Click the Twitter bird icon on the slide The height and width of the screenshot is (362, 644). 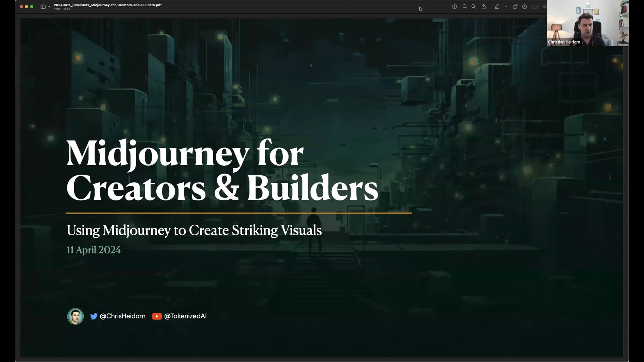(94, 316)
